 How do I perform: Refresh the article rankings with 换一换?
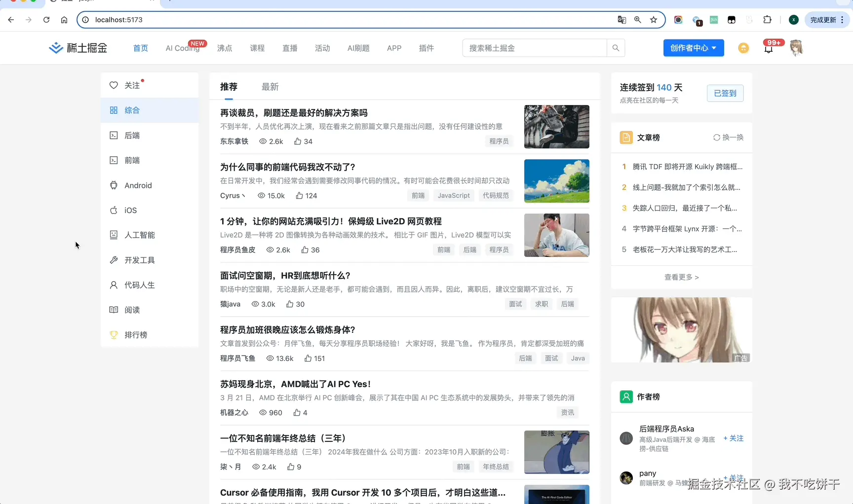728,137
